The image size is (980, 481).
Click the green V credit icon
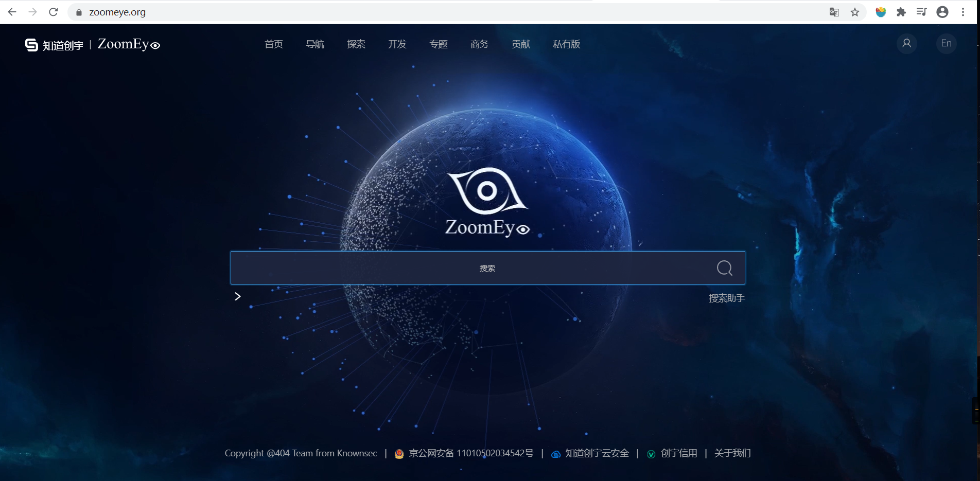coord(651,454)
